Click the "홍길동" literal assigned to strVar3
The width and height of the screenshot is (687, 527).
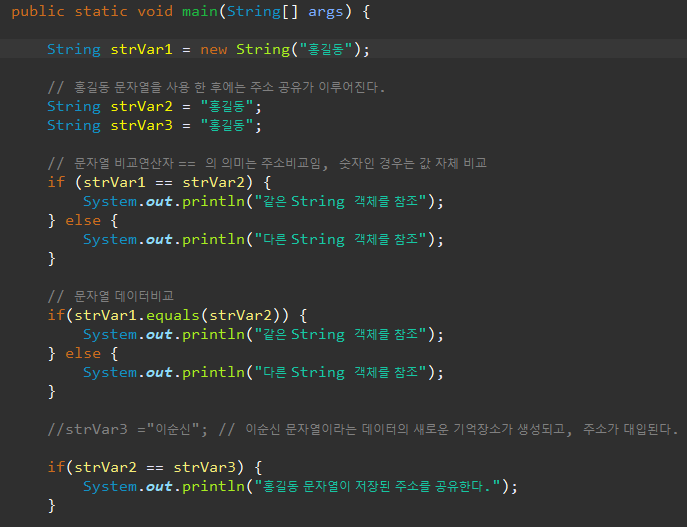[x=227, y=125]
